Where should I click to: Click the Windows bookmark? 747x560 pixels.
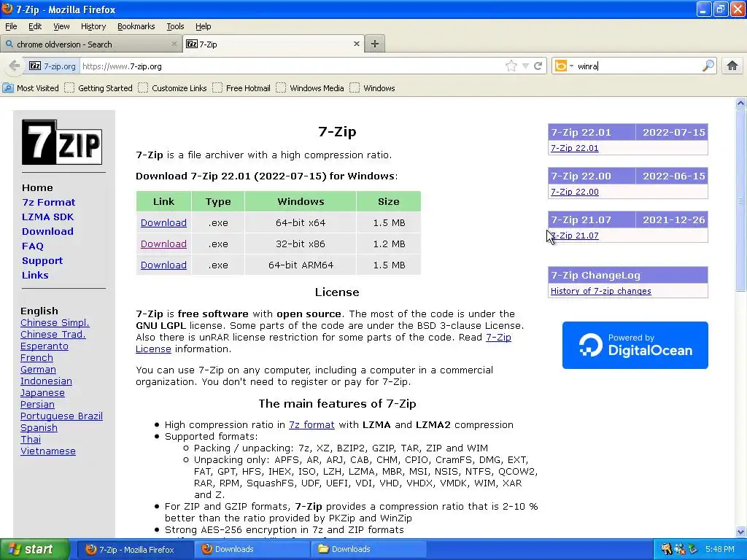373,88
